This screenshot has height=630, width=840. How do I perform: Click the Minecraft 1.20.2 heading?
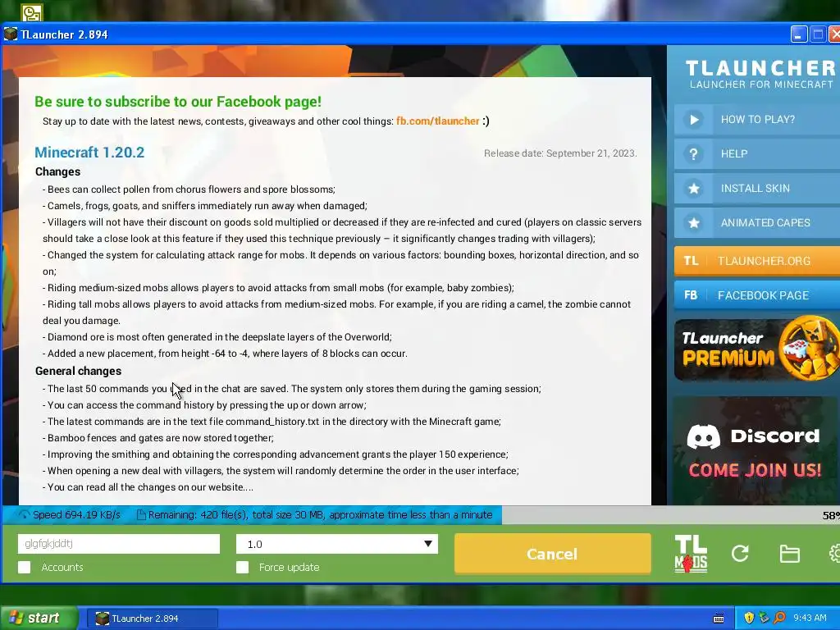coord(89,152)
